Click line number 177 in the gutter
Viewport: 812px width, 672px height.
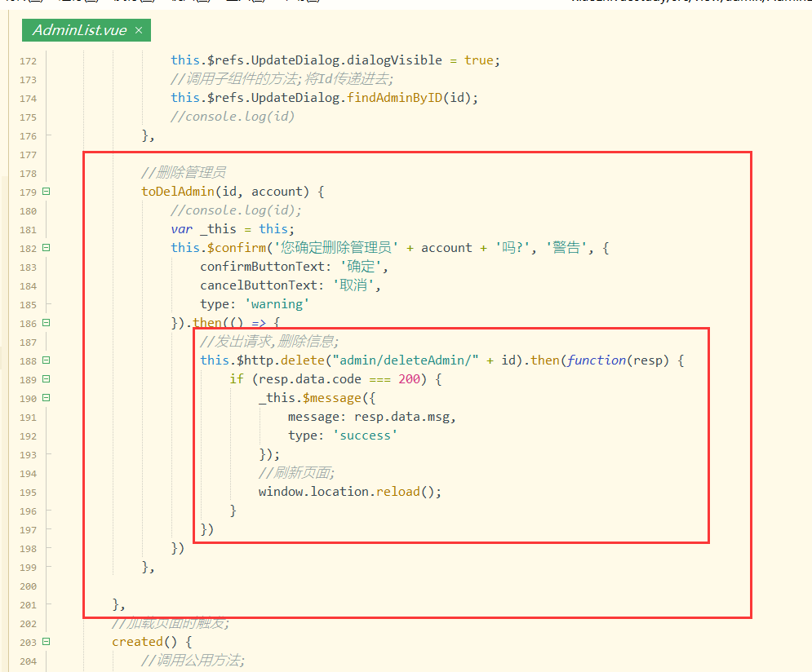point(28,155)
